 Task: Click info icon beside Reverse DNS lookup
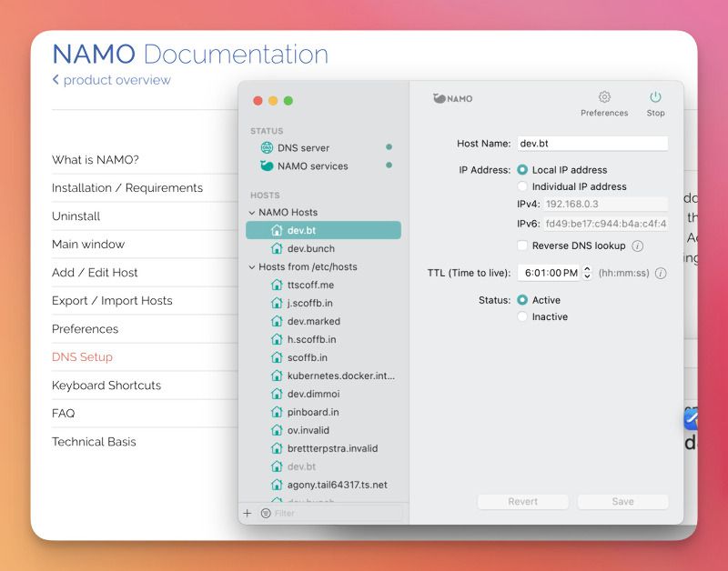click(637, 245)
